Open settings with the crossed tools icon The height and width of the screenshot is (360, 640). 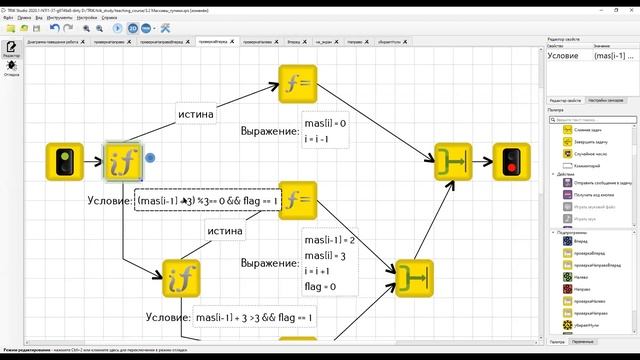165,28
